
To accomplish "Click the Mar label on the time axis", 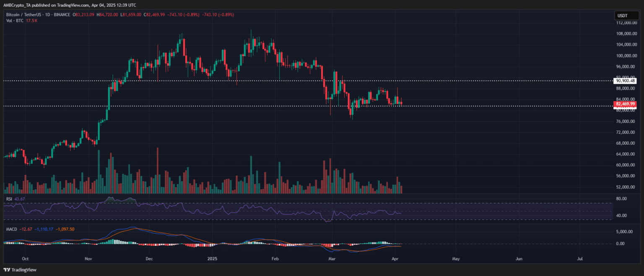I will pyautogui.click(x=332, y=259).
